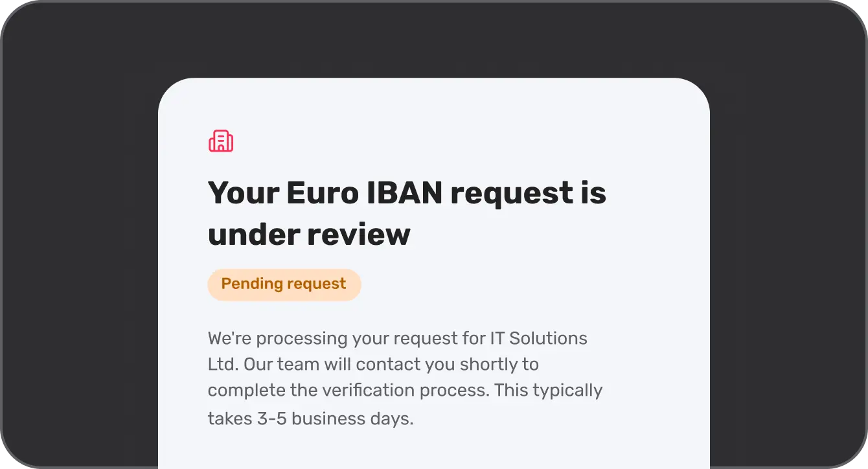Image resolution: width=868 pixels, height=469 pixels.
Task: Click the word "Ltd." in the description
Action: pos(223,364)
